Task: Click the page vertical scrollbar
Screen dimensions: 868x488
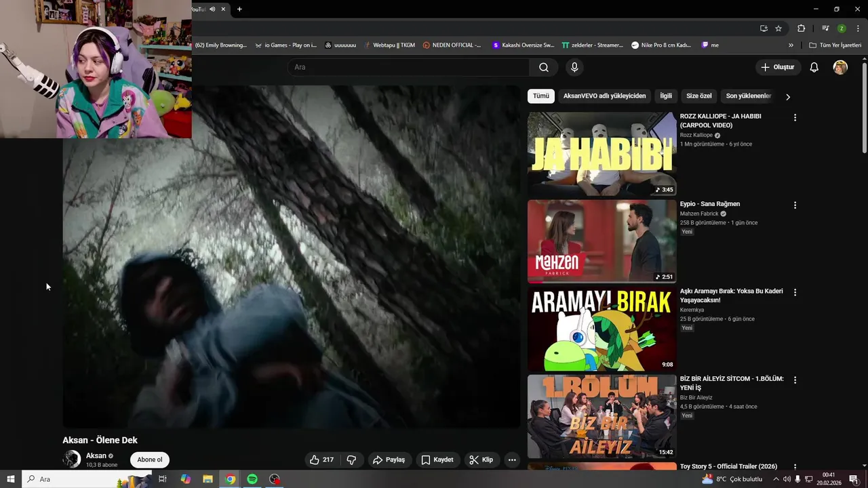Action: pos(864,108)
